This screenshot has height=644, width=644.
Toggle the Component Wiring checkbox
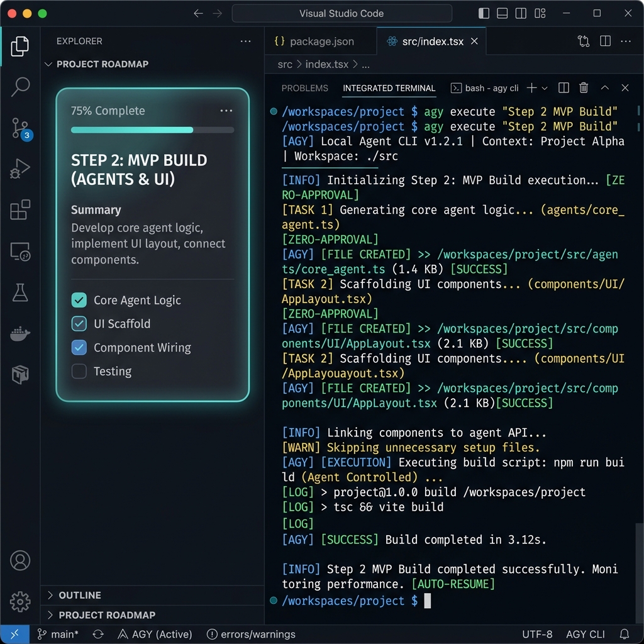[79, 347]
